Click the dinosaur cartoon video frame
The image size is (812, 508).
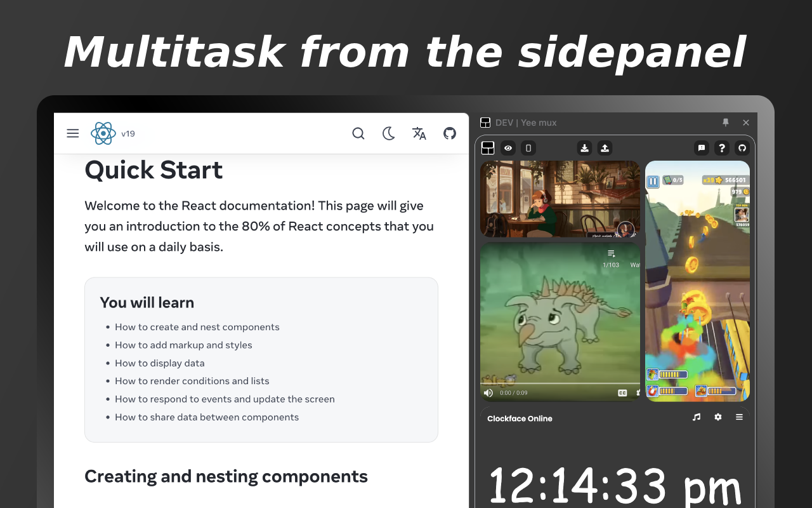[560, 322]
